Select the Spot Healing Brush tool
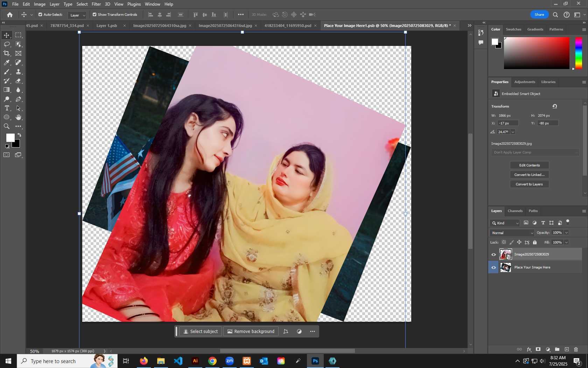The height and width of the screenshot is (368, 588). point(18,62)
